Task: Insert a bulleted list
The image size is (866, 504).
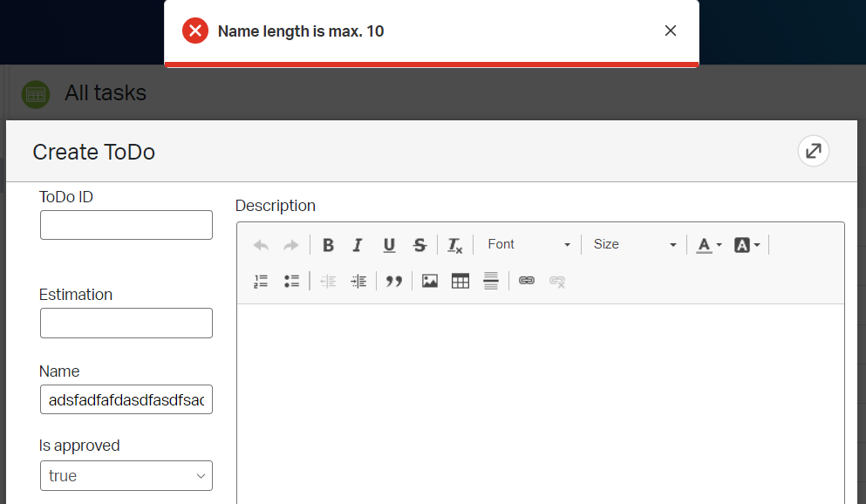Action: click(291, 281)
